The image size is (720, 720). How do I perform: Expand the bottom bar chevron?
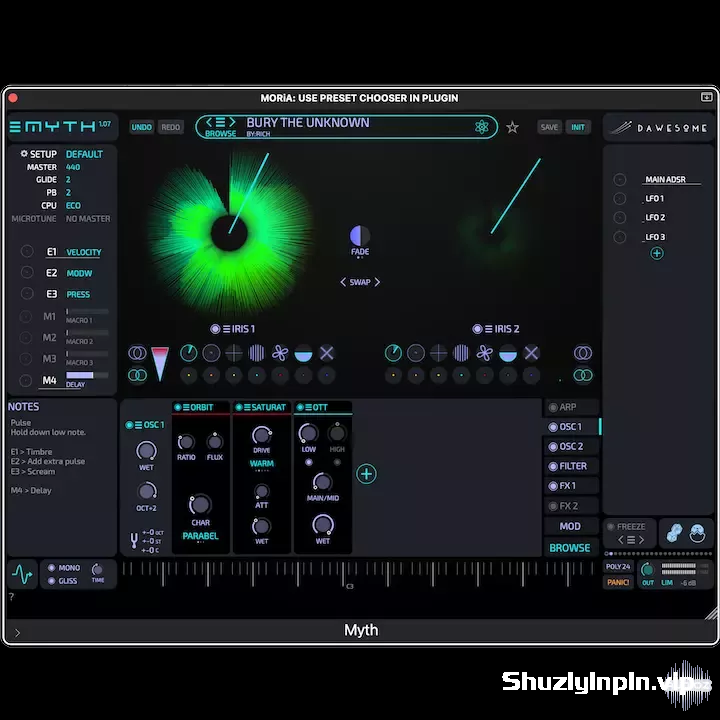click(17, 633)
